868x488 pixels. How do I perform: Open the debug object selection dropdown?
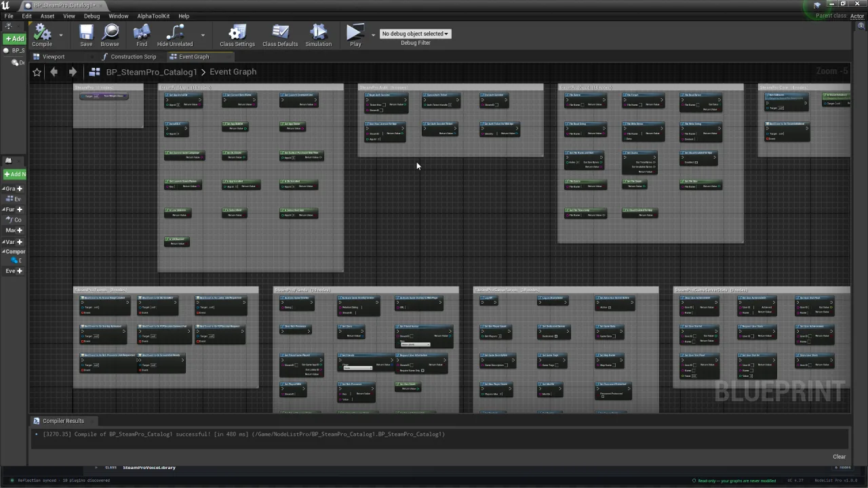pyautogui.click(x=415, y=34)
